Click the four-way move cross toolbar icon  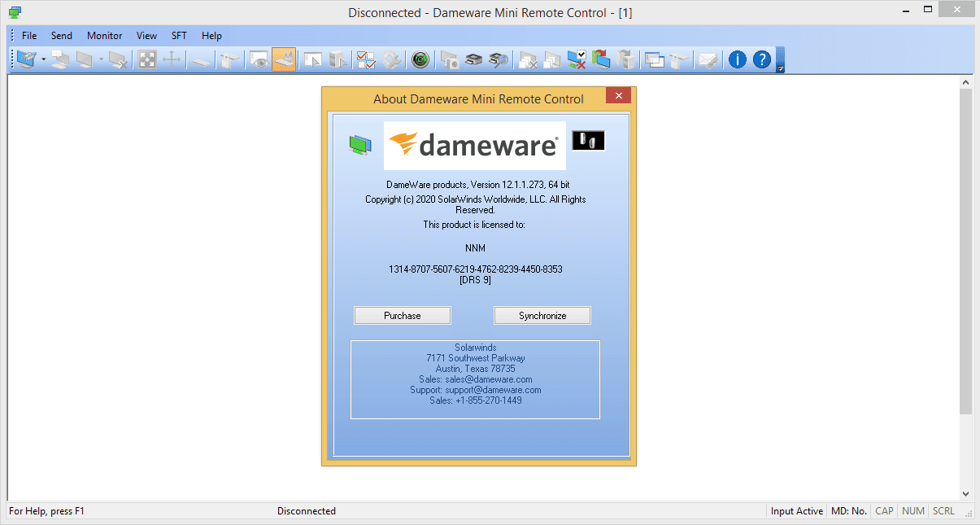[172, 59]
